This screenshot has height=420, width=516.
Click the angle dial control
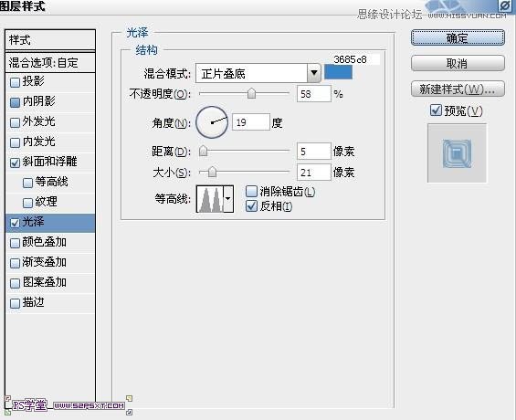click(212, 122)
